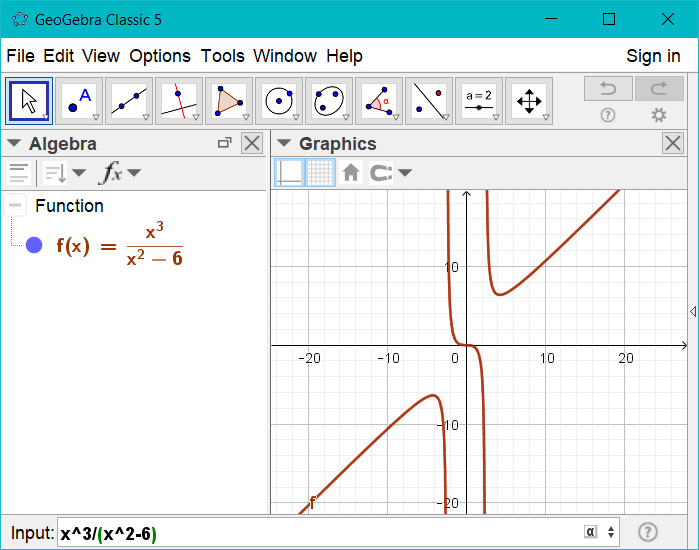This screenshot has height=550, width=699.
Task: Open the settings gear icon
Action: [659, 115]
